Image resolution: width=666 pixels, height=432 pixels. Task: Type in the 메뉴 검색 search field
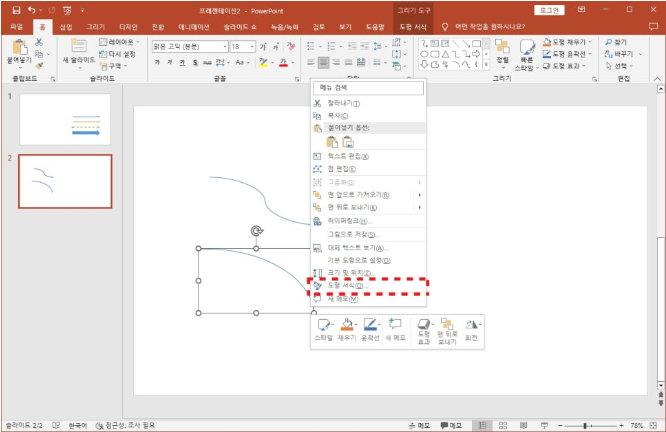[368, 88]
